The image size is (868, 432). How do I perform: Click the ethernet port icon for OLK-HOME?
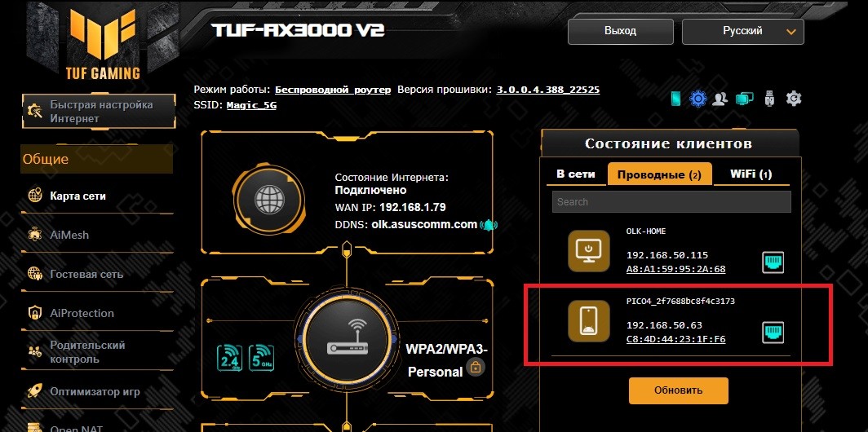coord(773,262)
